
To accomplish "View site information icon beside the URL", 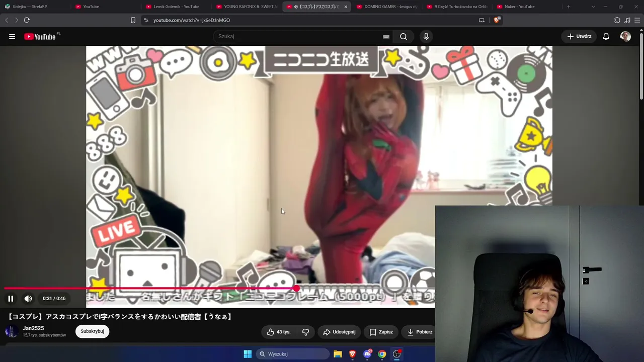I will (146, 20).
